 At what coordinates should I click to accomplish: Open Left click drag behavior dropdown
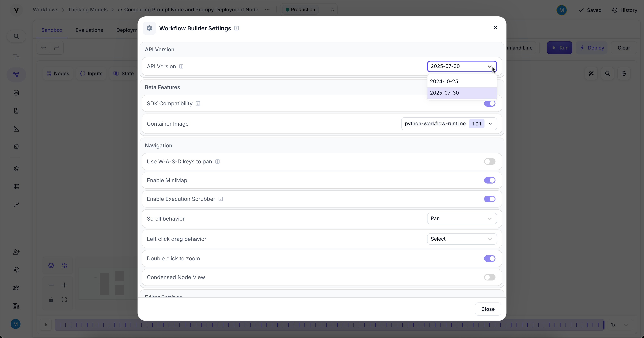(x=462, y=239)
